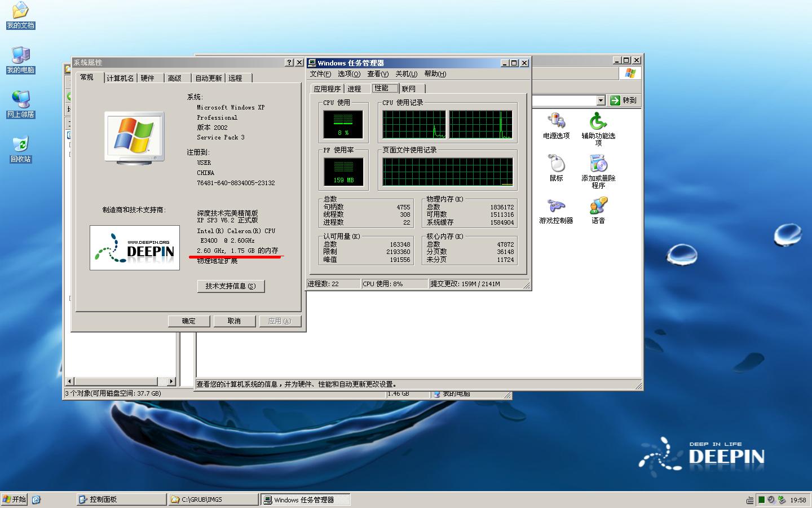812x508 pixels.
Task: Click the 3 个对象 free disk space status
Action: click(x=113, y=393)
